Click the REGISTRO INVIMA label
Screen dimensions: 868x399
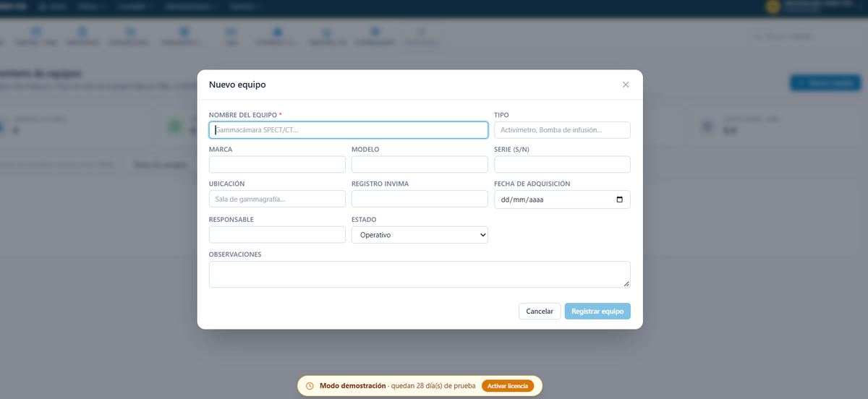pos(380,184)
